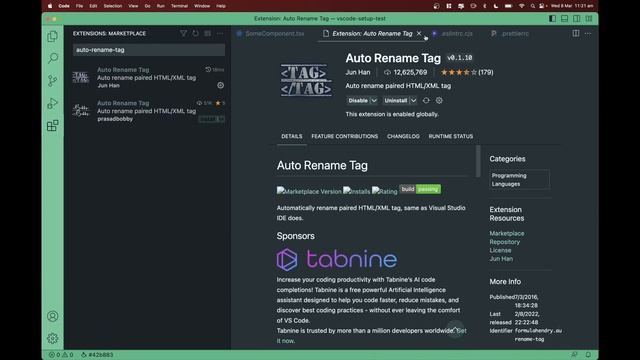Open the Jun Han resource link

pyautogui.click(x=501, y=259)
